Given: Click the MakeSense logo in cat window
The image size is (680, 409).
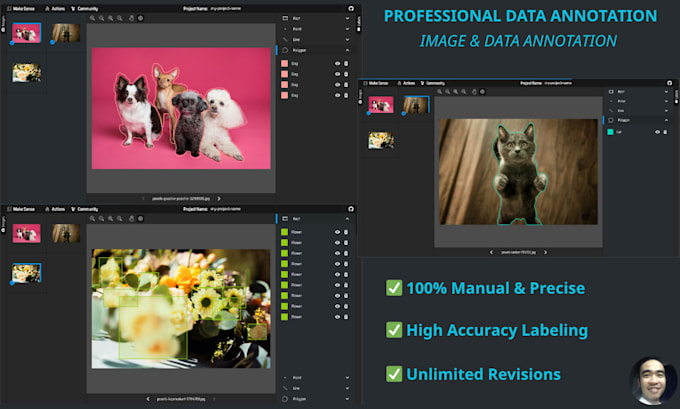Looking at the screenshot, I should coord(376,83).
